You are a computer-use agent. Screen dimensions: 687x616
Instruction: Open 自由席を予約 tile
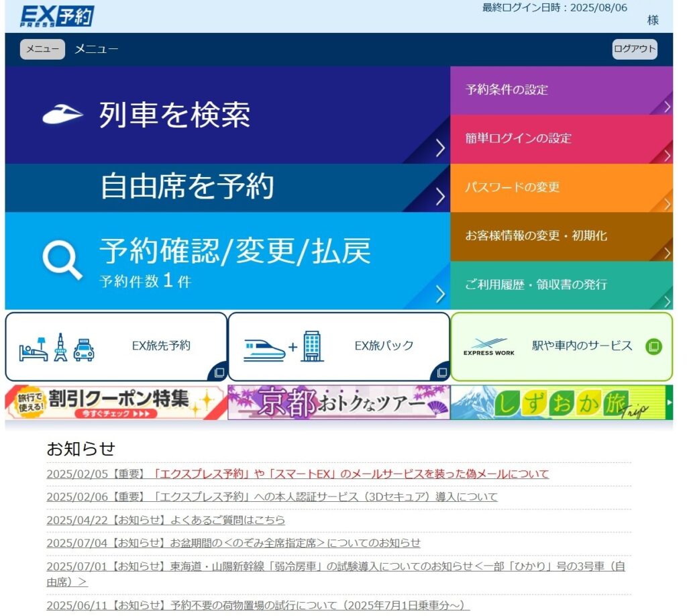227,187
